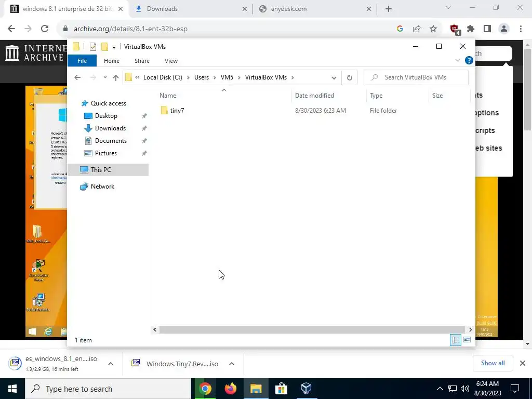Reload the archive.org page in Chrome
532x399 pixels.
(x=45, y=29)
